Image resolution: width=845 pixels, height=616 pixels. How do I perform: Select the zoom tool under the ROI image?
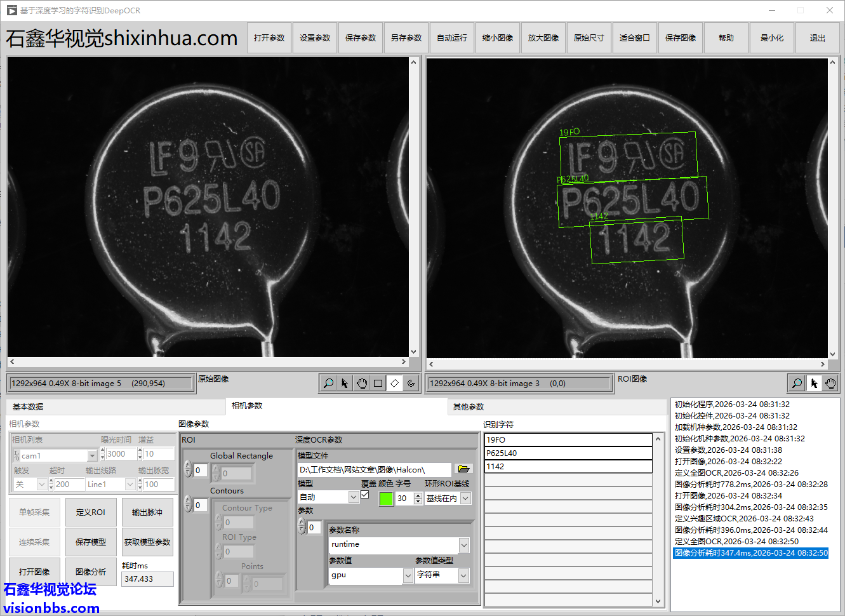tap(797, 383)
